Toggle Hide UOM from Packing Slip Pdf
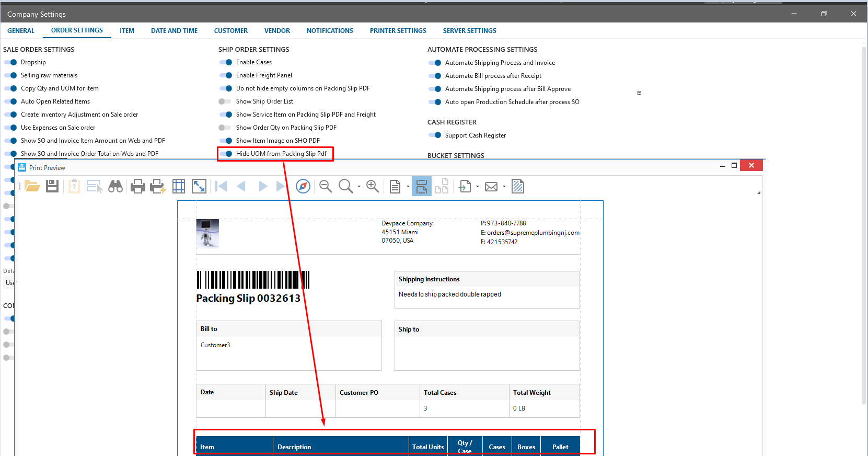Viewport: 868px width, 456px height. point(226,154)
